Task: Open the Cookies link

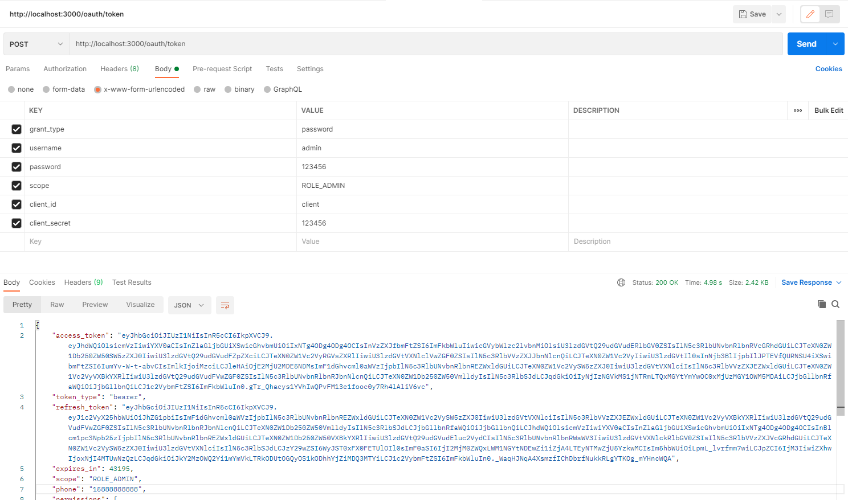Action: (829, 69)
